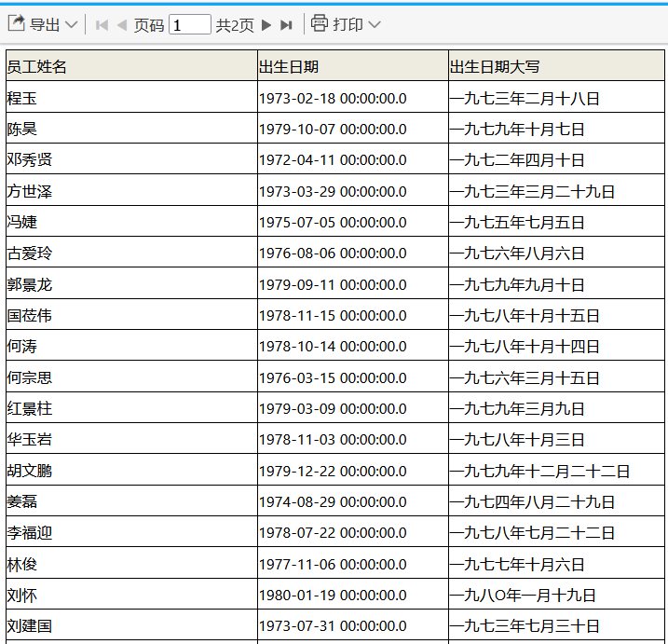Select the name cell 华玉岩
This screenshot has height=644, width=668.
[x=131, y=438]
